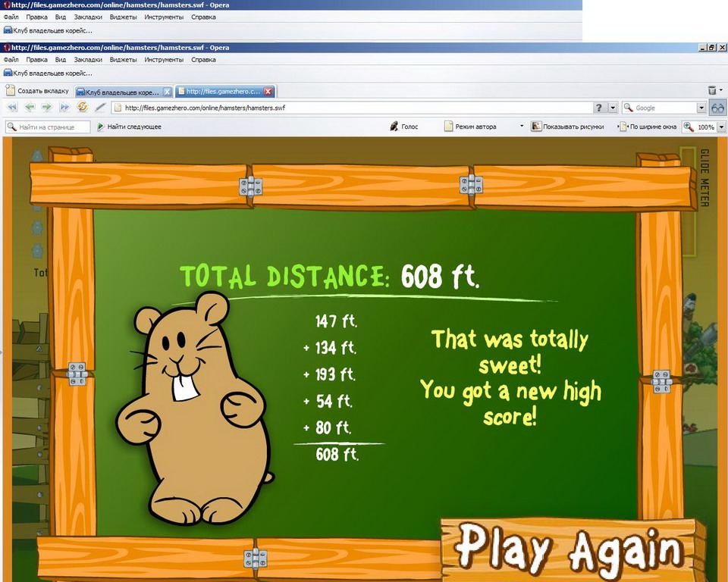Viewport: 728px width, 582px height.
Task: Click the glasses icon beside Google search
Action: 717,108
